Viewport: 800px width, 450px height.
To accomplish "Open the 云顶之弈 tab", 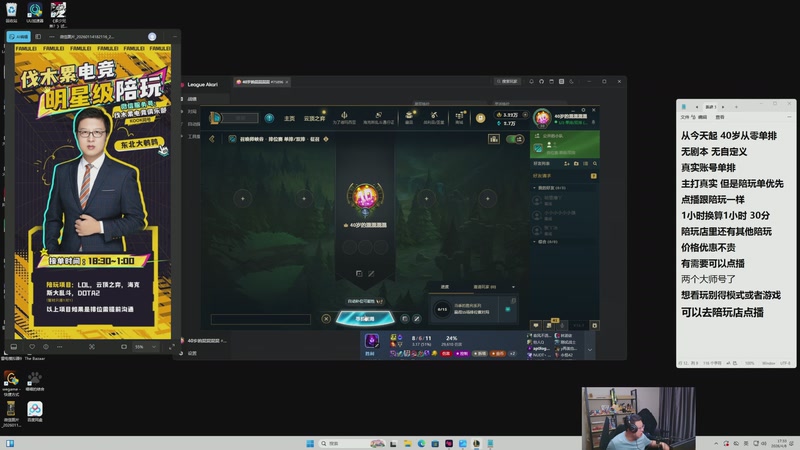I will pos(314,118).
